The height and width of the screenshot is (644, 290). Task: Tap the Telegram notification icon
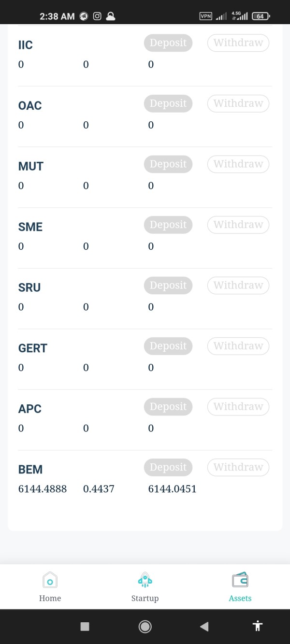[84, 16]
